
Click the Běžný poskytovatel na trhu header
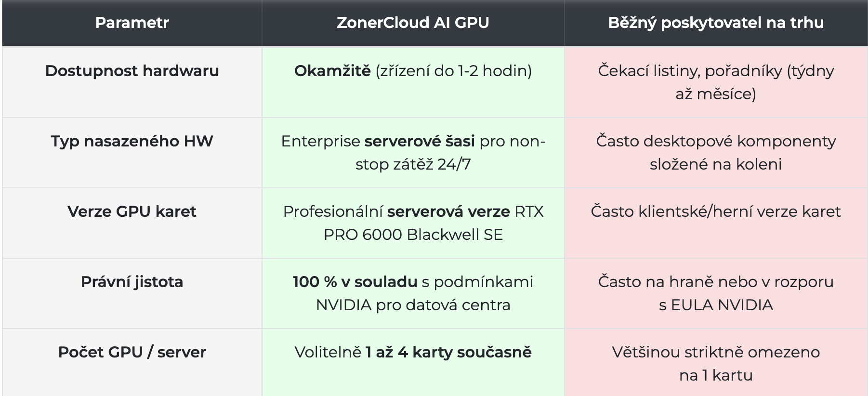point(716,23)
